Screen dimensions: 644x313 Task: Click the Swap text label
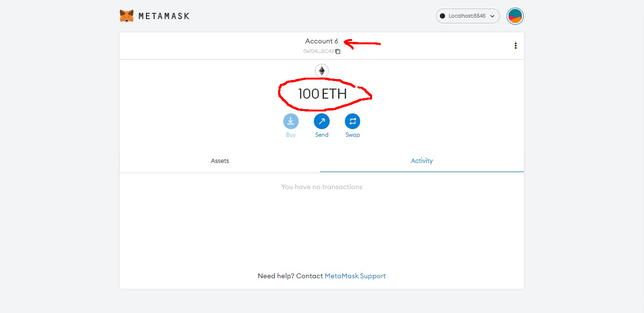pos(353,135)
